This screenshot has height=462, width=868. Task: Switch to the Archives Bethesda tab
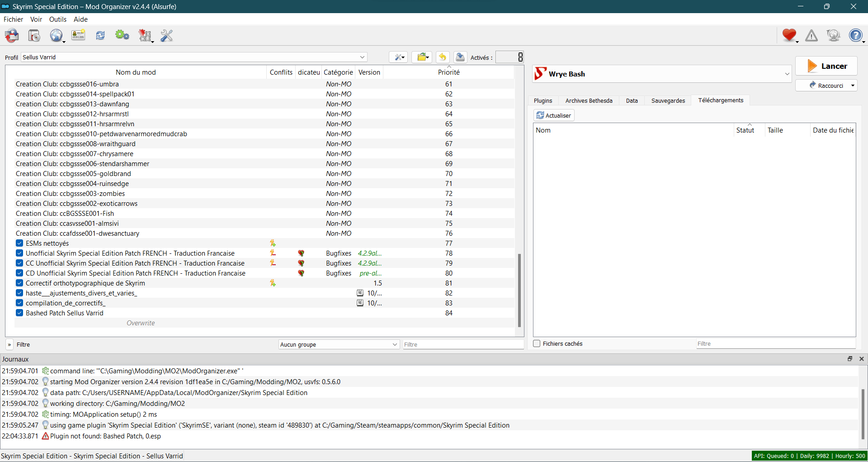click(x=589, y=100)
